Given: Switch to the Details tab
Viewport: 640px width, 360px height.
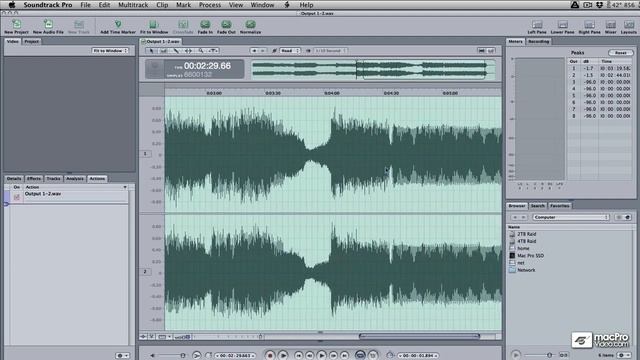Looking at the screenshot, I should tap(14, 178).
